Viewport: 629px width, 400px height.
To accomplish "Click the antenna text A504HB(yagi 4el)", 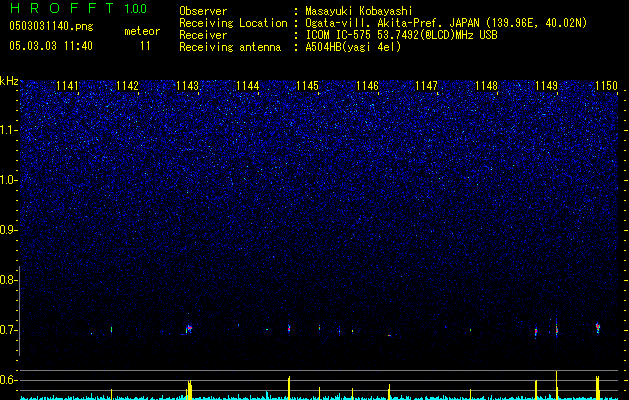I will coord(353,47).
